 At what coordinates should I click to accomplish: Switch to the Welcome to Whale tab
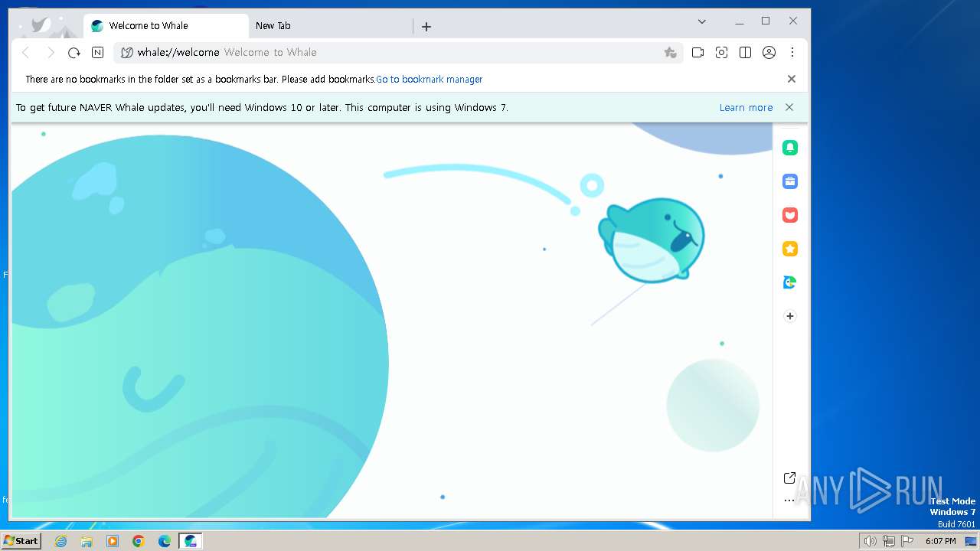click(165, 26)
